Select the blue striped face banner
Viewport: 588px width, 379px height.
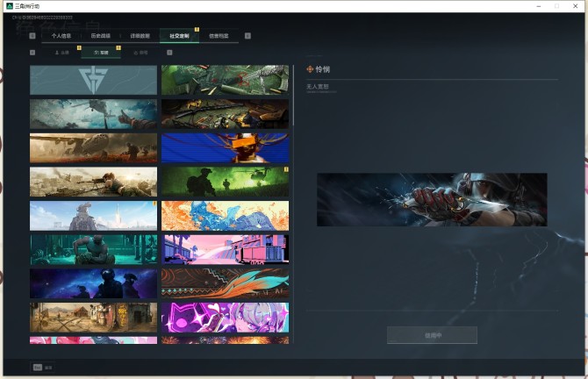[x=225, y=148]
